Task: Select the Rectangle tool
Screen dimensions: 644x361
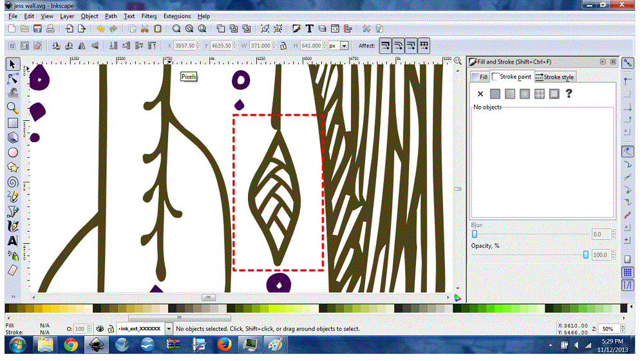Action: pyautogui.click(x=13, y=123)
